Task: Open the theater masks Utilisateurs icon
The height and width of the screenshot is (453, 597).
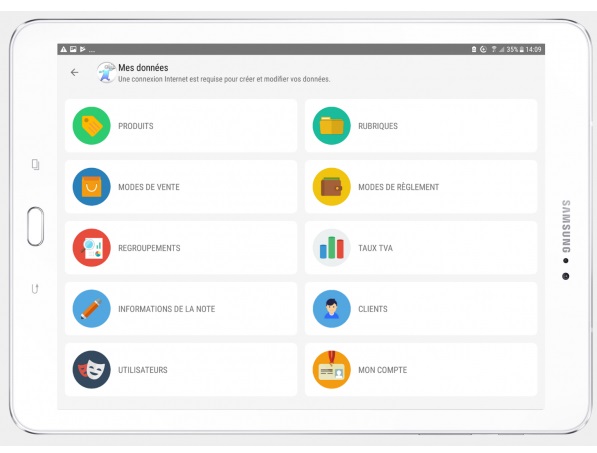Action: click(91, 370)
